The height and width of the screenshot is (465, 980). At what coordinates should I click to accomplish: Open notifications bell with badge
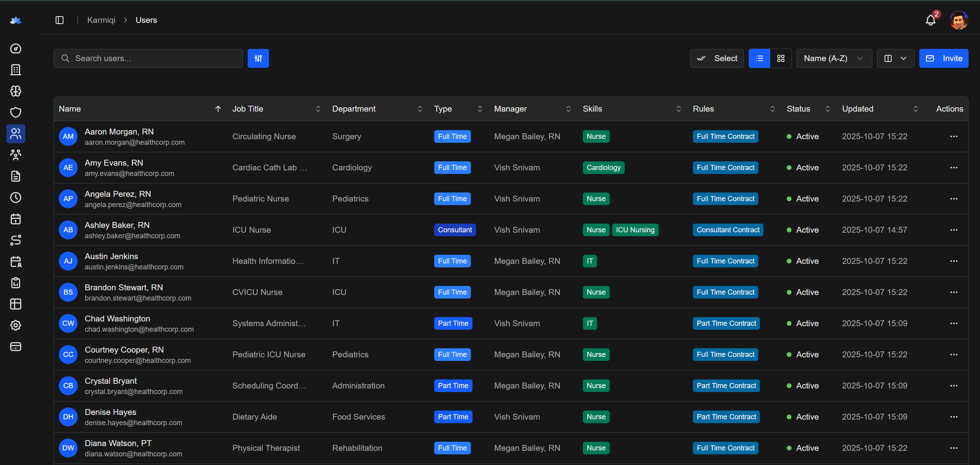coord(931,20)
